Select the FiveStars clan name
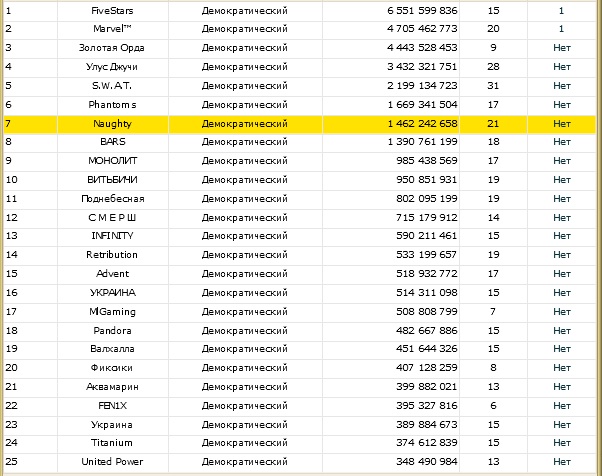The image size is (602, 476). tap(112, 10)
